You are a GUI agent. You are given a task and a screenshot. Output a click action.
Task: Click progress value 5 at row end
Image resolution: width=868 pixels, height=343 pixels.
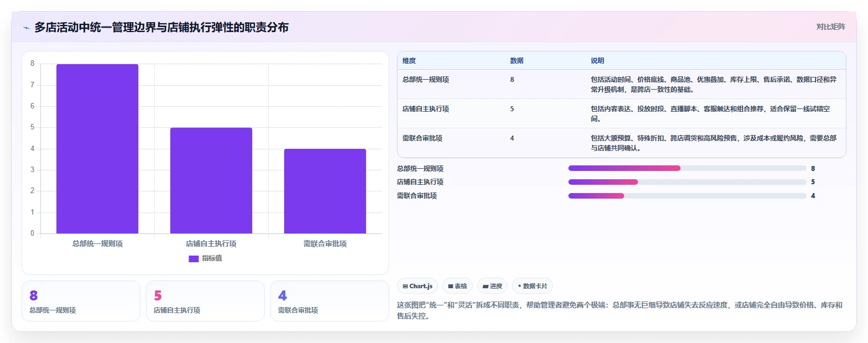click(x=813, y=182)
